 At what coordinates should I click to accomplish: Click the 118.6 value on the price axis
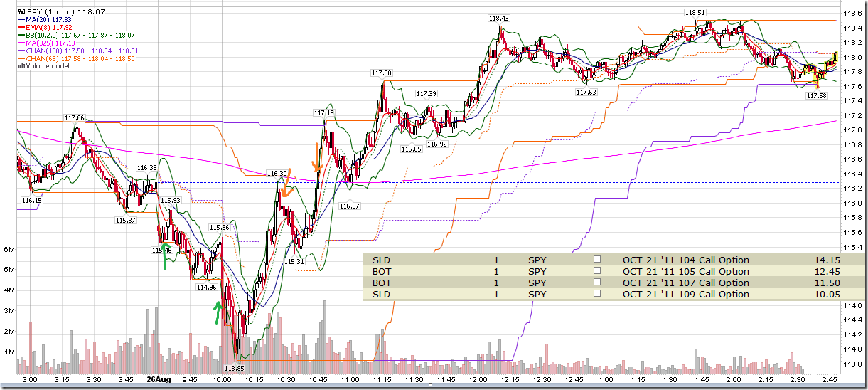852,14
